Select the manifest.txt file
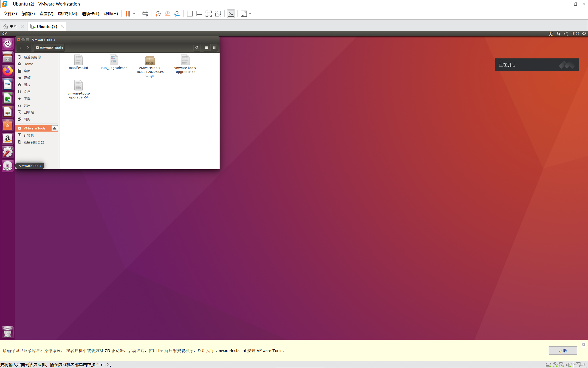The height and width of the screenshot is (368, 588). pyautogui.click(x=79, y=62)
